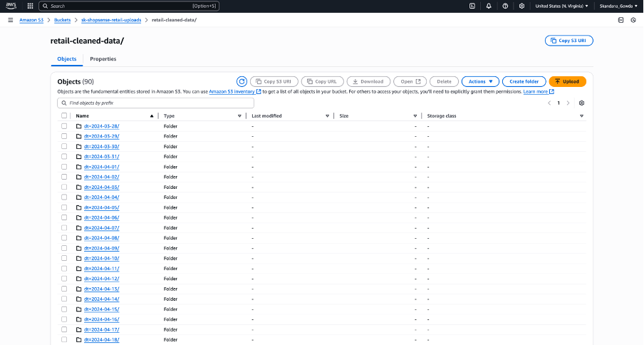
Task: Click the Upload button
Action: (567, 81)
